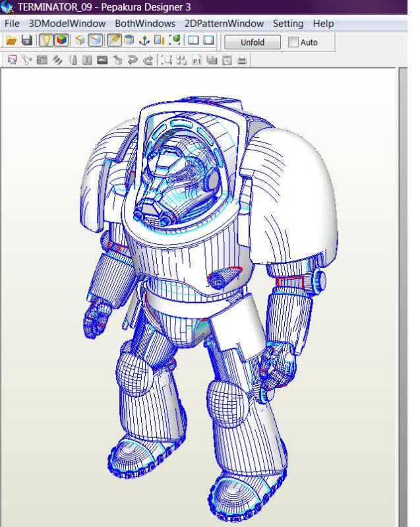Click the print icon
420x527 pixels.
tap(242, 60)
